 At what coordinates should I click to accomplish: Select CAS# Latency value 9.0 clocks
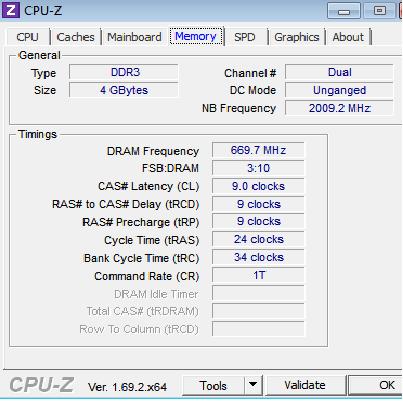(258, 186)
